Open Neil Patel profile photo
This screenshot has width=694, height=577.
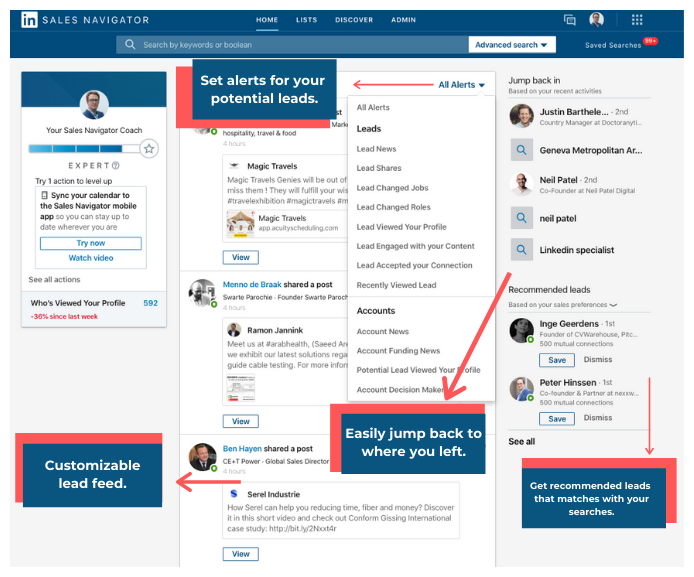(521, 184)
